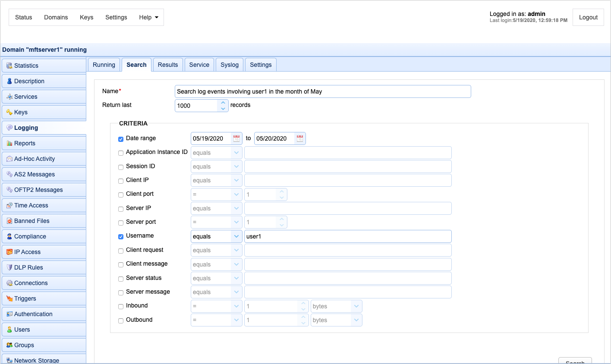Uncheck the Date range checkbox
Screen dimensions: 611x364
tap(121, 139)
